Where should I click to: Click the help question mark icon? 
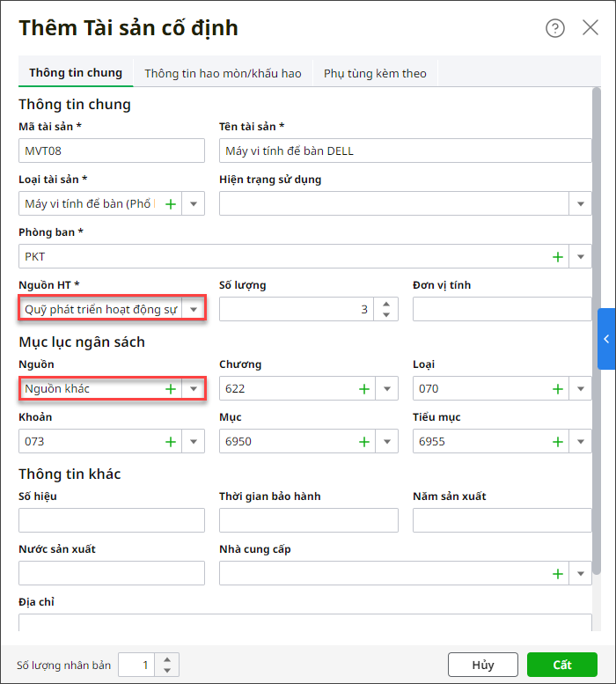point(555,28)
